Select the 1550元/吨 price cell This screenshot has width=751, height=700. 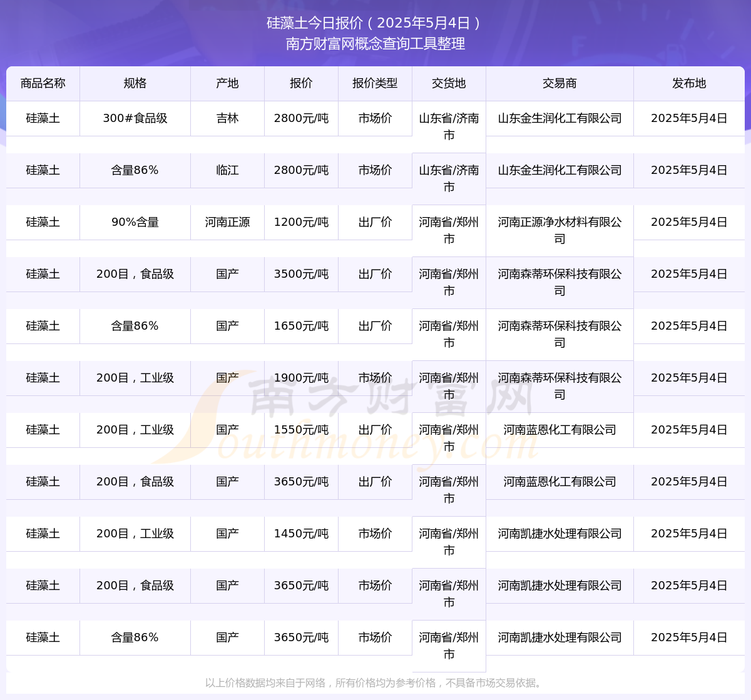pos(302,430)
